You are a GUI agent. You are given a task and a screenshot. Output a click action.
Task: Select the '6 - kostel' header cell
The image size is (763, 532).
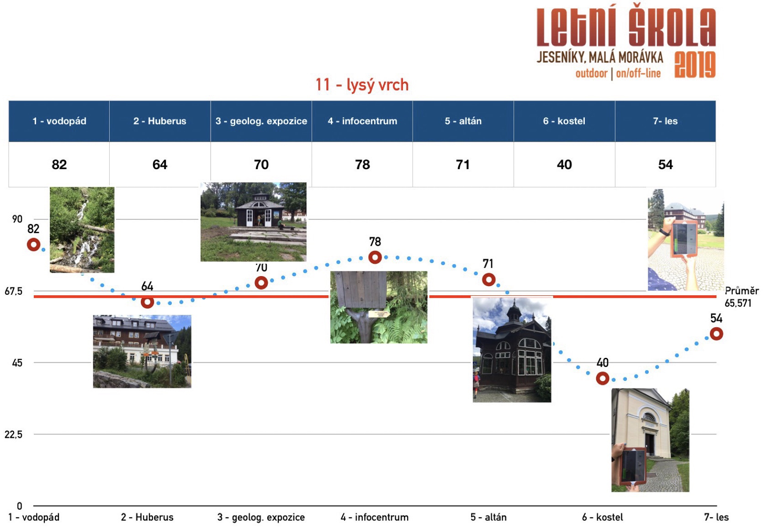[564, 121]
